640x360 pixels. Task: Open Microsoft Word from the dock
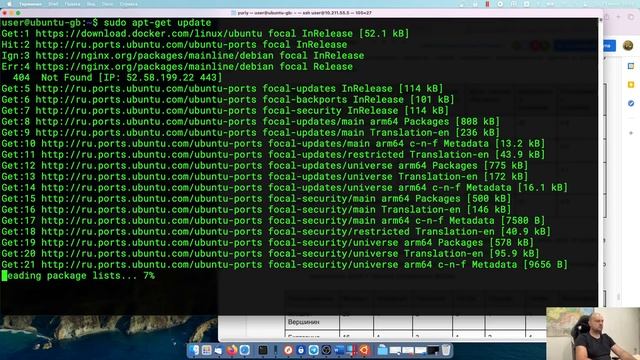pos(339,350)
